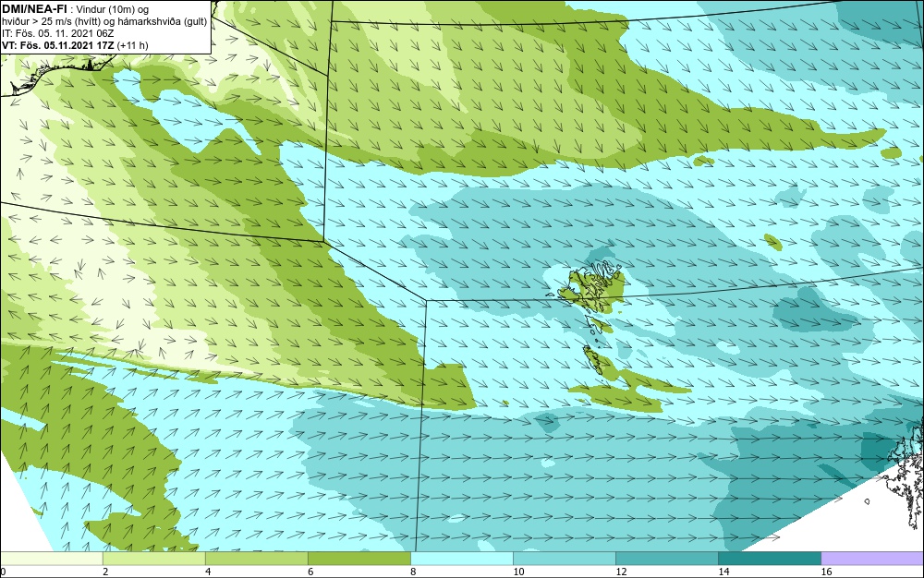Click the 4–6 m/s green legend swatch

coord(256,558)
